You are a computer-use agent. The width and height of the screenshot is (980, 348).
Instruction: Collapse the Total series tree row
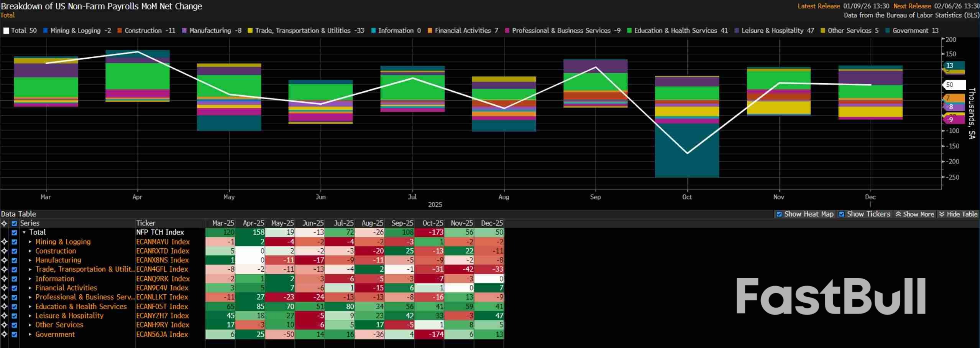[x=24, y=233]
